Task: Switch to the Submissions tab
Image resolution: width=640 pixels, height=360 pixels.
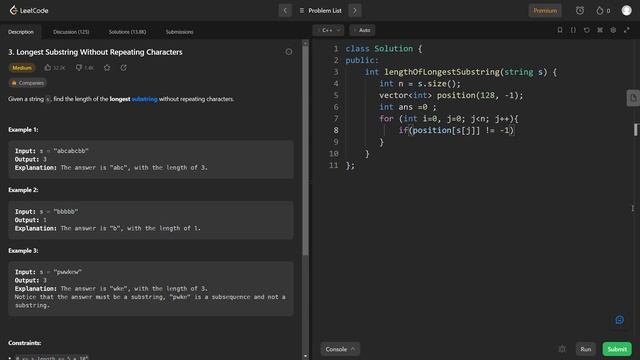Action: pyautogui.click(x=179, y=32)
